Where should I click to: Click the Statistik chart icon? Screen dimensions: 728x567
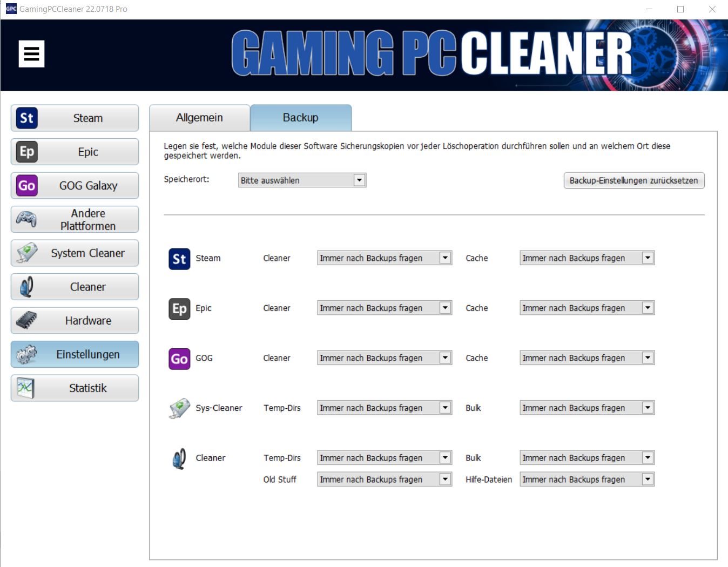25,388
